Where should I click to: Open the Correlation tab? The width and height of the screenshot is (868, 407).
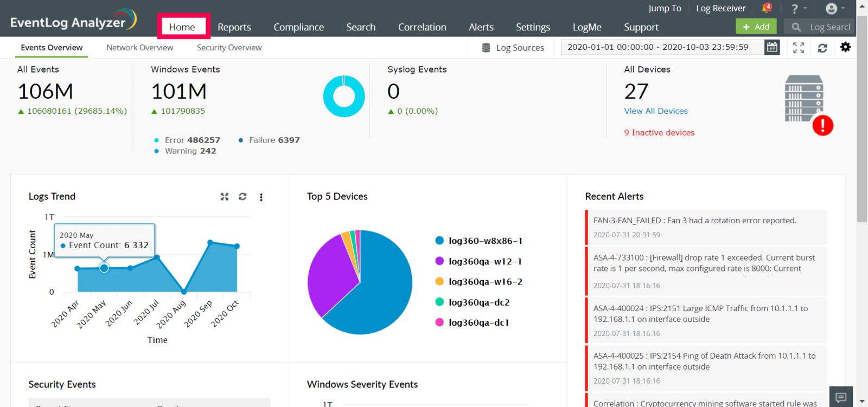pos(422,27)
